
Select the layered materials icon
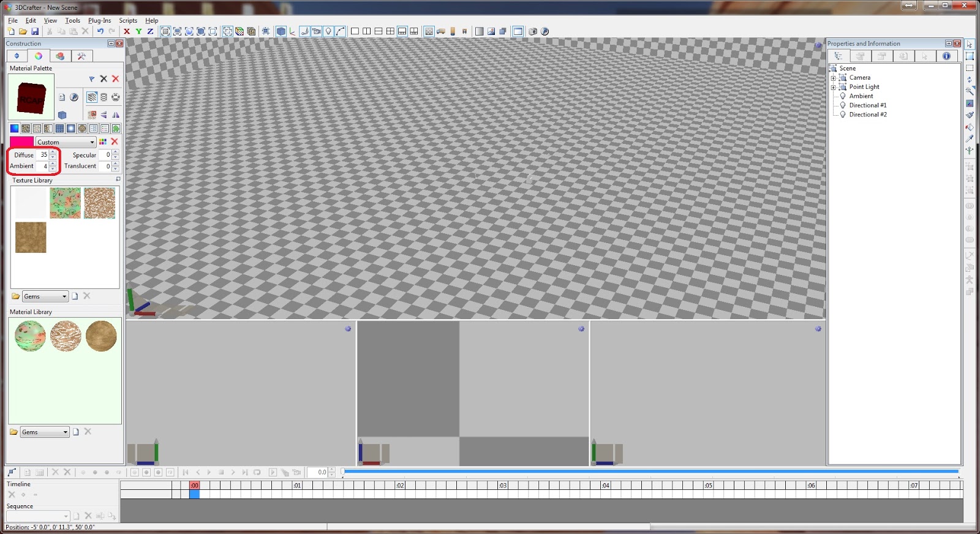(x=92, y=97)
